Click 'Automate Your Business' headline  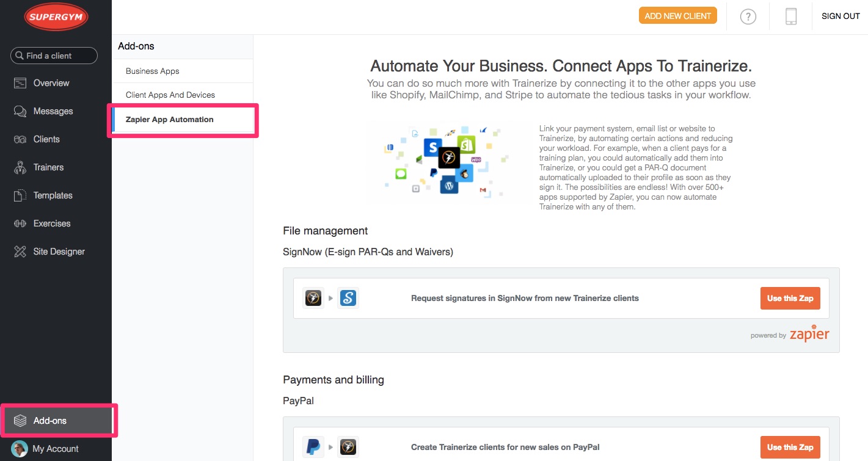(x=561, y=66)
